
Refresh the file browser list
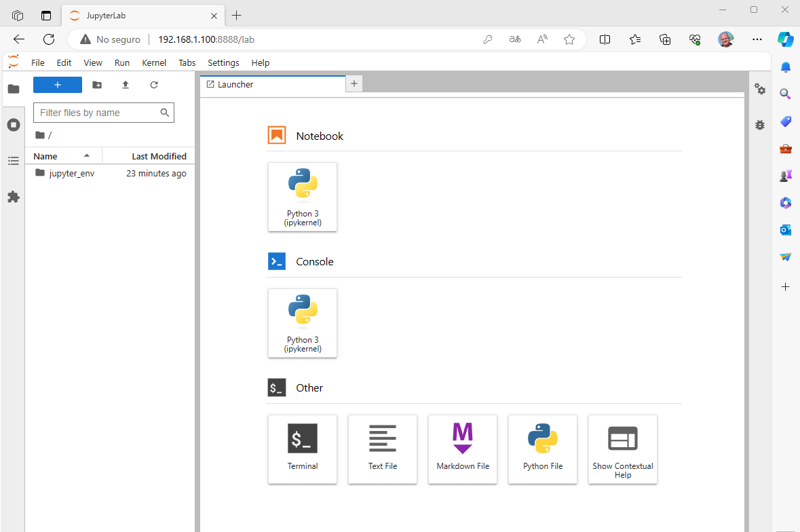pos(154,85)
